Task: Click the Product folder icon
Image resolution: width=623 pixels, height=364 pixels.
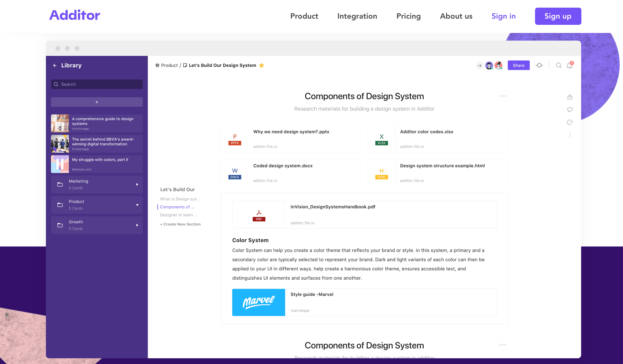Action: 60,205
